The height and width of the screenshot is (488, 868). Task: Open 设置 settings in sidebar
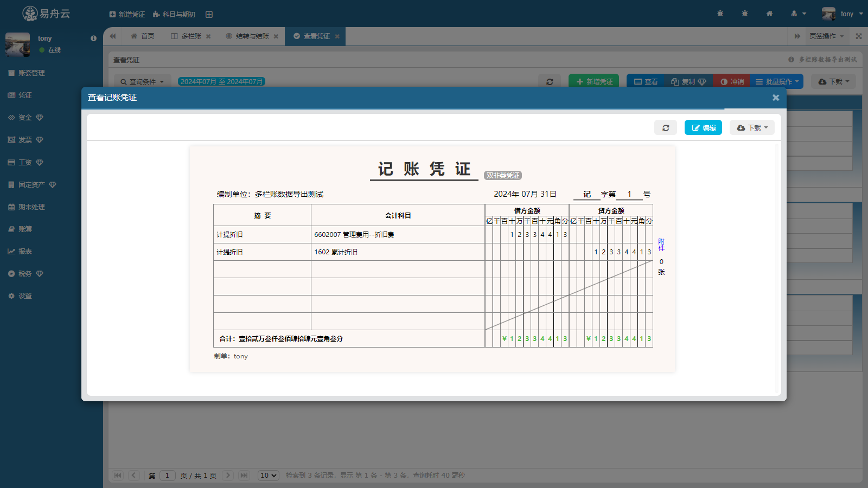tap(25, 296)
